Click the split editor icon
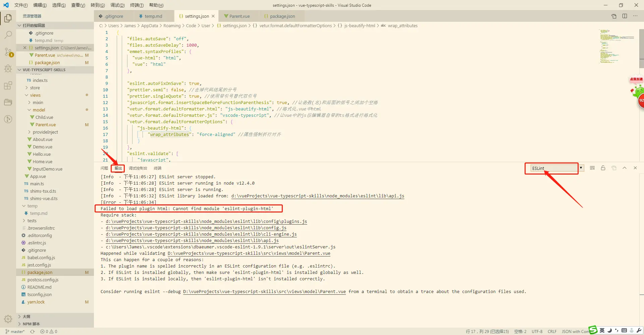 pos(625,16)
